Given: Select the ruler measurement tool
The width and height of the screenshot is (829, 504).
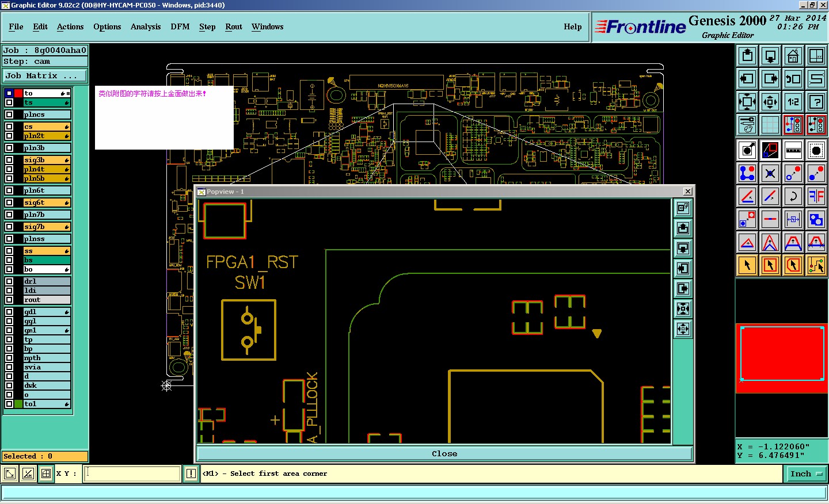Looking at the screenshot, I should [793, 150].
